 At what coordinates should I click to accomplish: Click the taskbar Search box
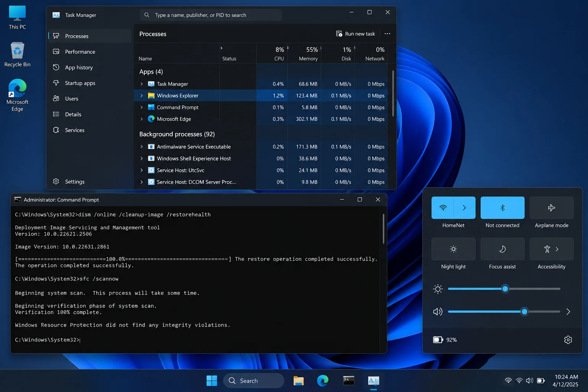tap(253, 381)
